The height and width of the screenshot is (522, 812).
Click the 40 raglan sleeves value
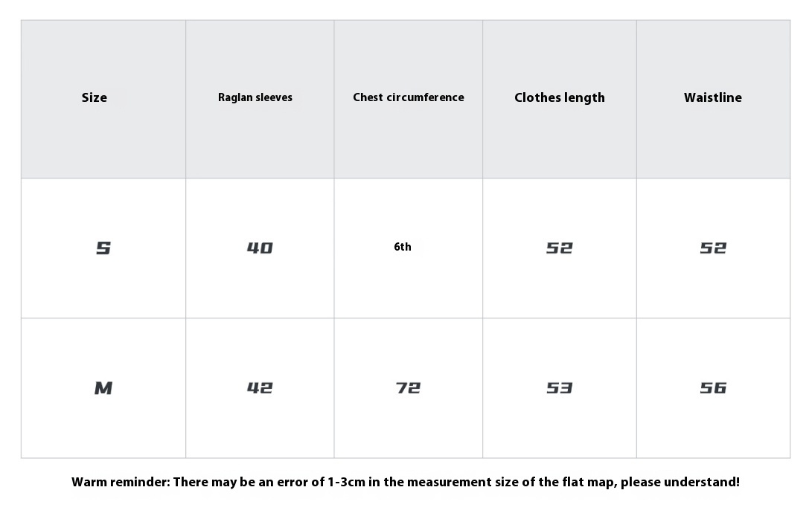[260, 248]
